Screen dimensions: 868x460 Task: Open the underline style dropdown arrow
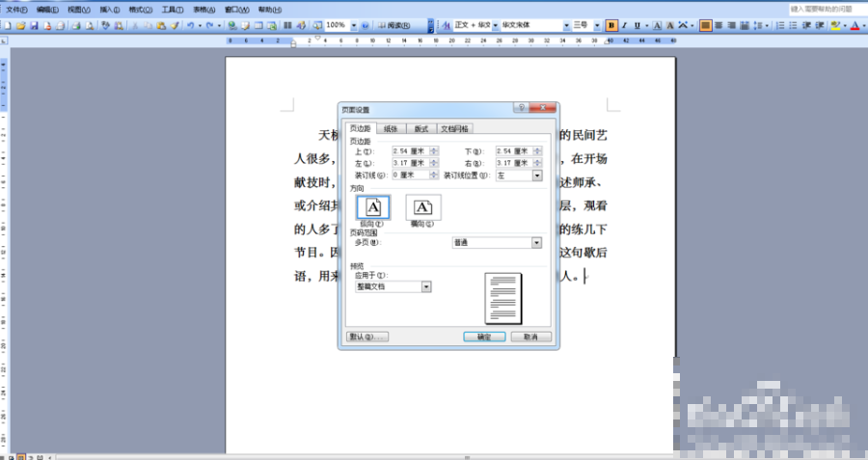(x=646, y=25)
